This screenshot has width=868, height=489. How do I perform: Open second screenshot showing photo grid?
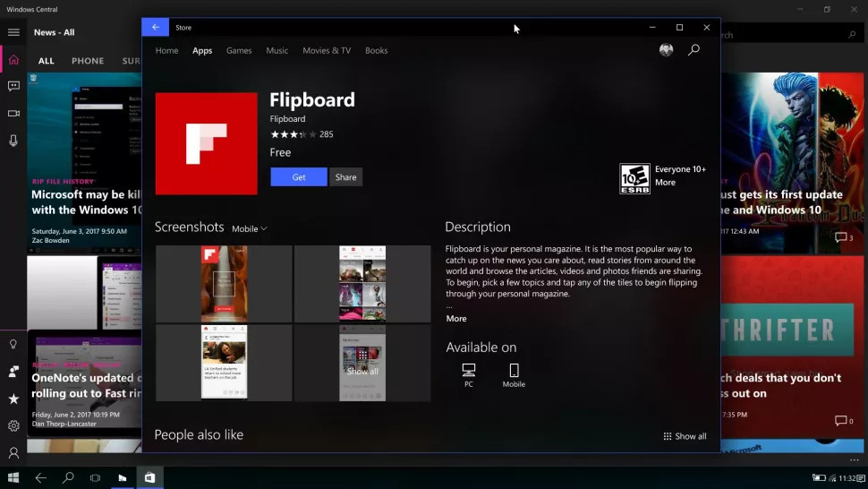(362, 284)
